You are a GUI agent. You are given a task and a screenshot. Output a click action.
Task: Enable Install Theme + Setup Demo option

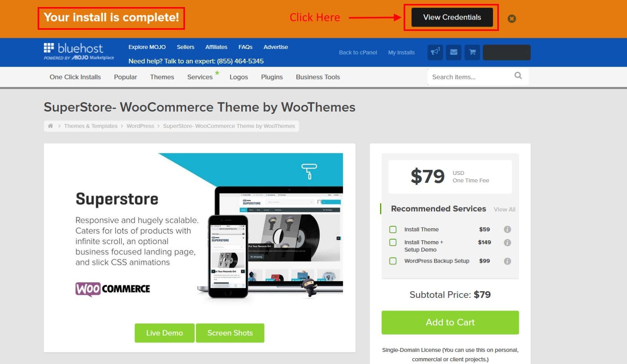pyautogui.click(x=393, y=242)
